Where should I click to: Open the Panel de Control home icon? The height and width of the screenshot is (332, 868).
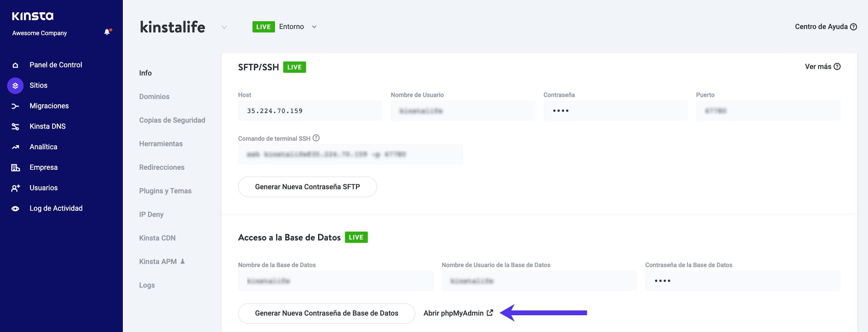(x=15, y=65)
